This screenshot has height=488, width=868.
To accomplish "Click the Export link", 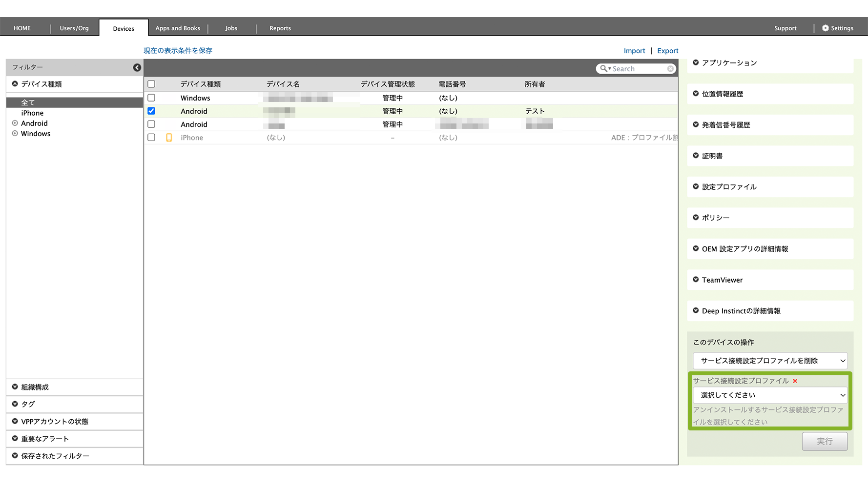I will coord(667,51).
